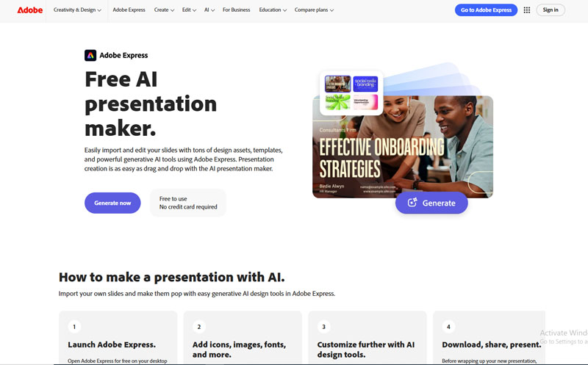Open the Education dropdown
Image resolution: width=588 pixels, height=365 pixels.
tap(273, 10)
